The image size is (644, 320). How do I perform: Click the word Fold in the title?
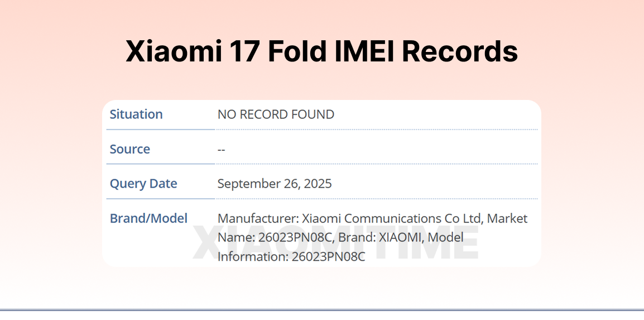click(x=297, y=52)
